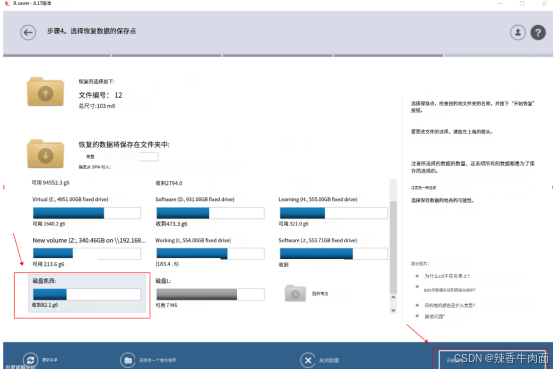Click Virtual E: drive usage bar
The width and height of the screenshot is (553, 370).
coord(87,213)
